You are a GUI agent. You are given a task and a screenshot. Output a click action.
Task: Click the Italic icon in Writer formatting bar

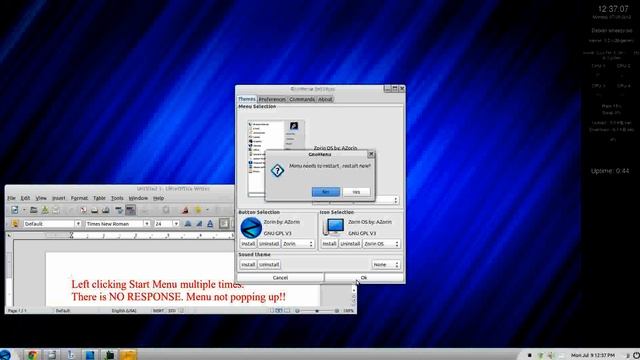click(x=199, y=224)
